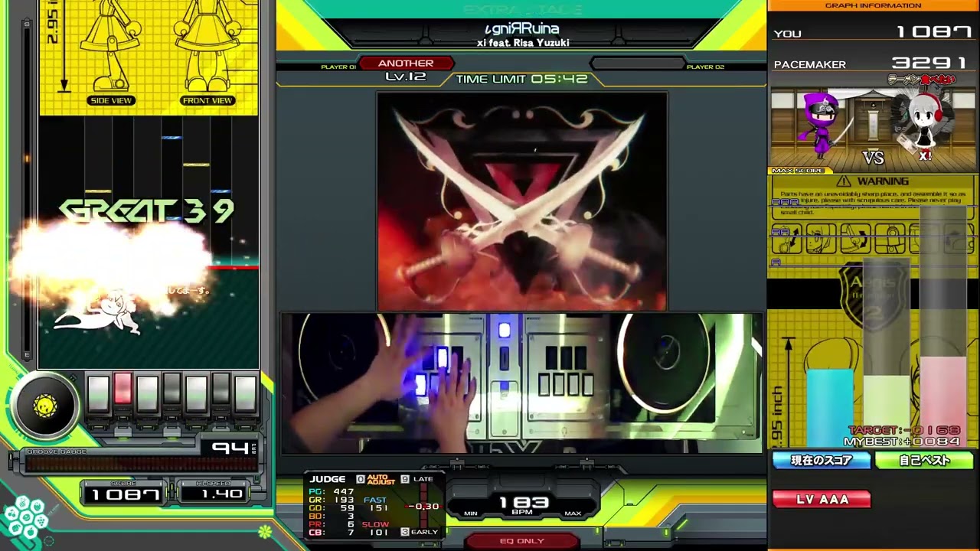
Task: Click the SCORE box showing 1087
Action: pyautogui.click(x=124, y=494)
